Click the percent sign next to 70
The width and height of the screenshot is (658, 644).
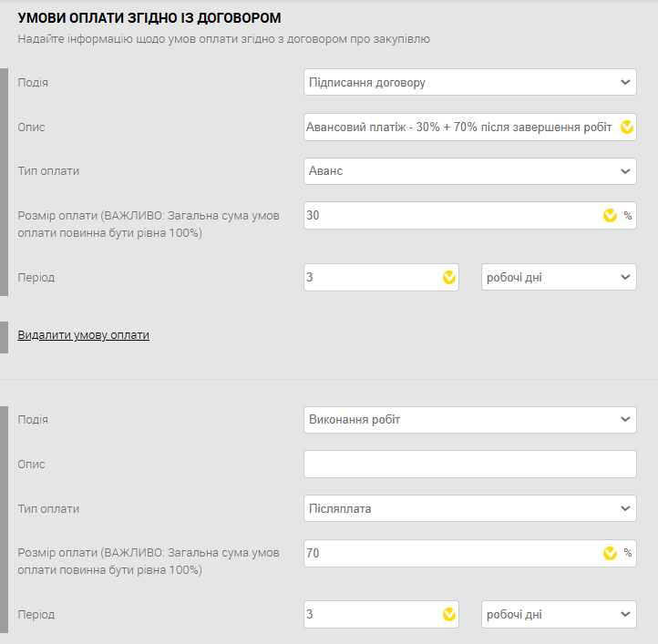point(628,553)
